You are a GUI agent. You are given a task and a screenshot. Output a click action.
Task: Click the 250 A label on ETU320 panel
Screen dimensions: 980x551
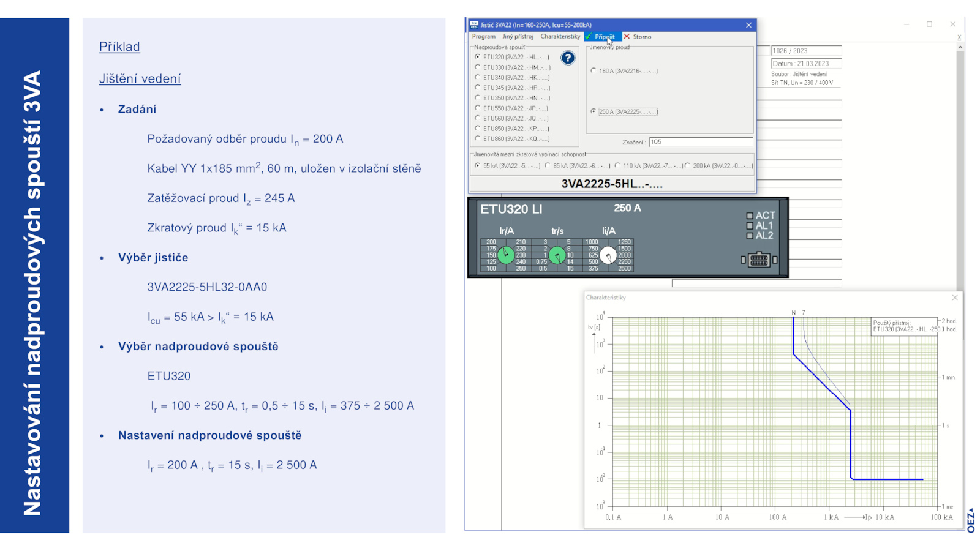pos(628,208)
